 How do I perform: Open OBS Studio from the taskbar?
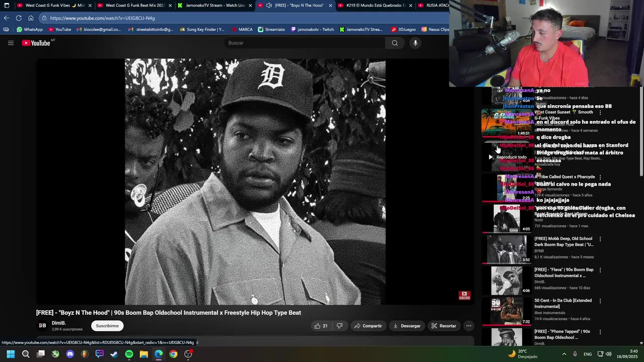click(x=188, y=354)
